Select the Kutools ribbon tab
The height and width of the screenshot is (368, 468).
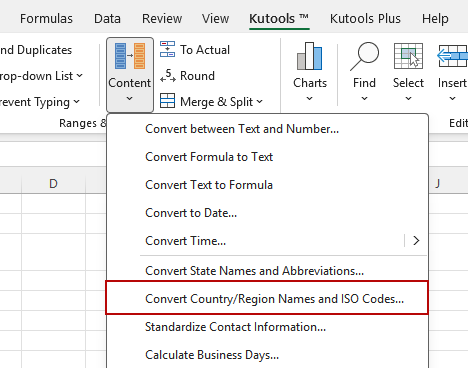pos(279,19)
